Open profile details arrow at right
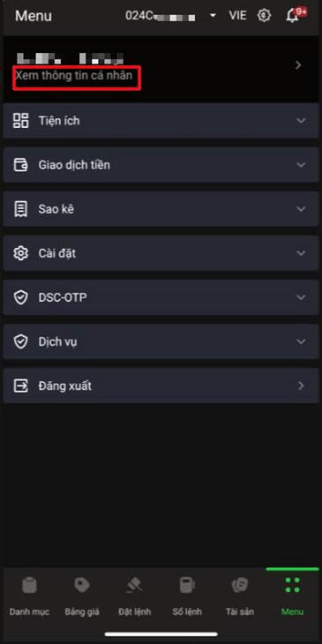Viewport: 322px width, 644px height. pyautogui.click(x=298, y=65)
